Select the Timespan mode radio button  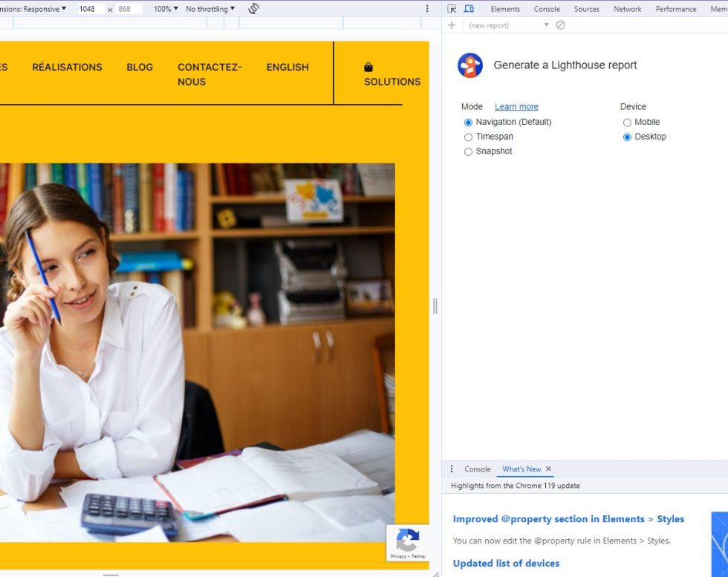(468, 137)
